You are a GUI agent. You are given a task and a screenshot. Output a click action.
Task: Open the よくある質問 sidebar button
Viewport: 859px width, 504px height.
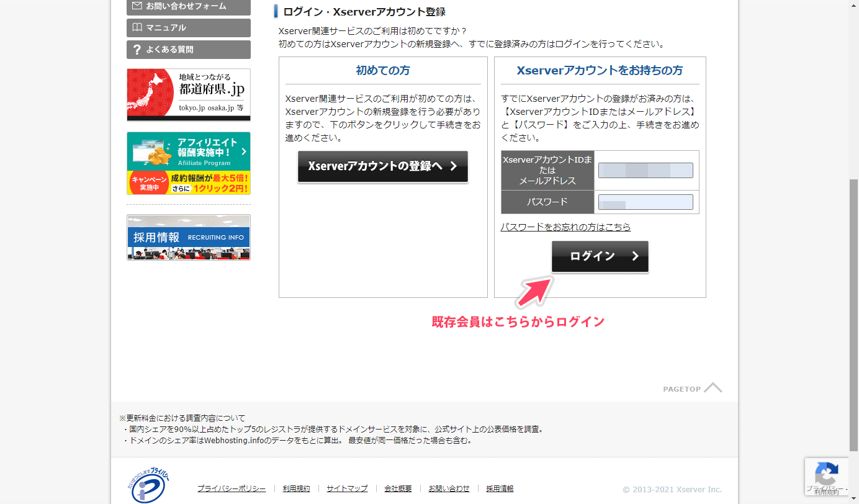189,50
